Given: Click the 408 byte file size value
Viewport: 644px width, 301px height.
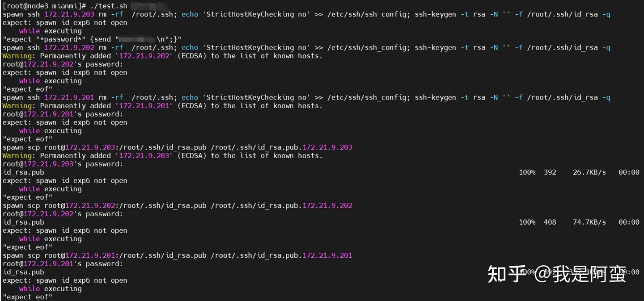Looking at the screenshot, I should pos(550,222).
